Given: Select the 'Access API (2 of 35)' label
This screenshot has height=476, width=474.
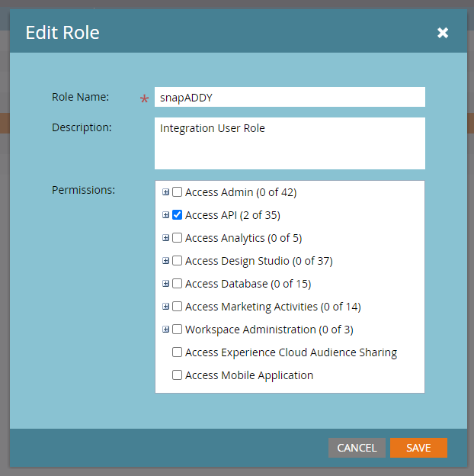Looking at the screenshot, I should click(x=232, y=215).
